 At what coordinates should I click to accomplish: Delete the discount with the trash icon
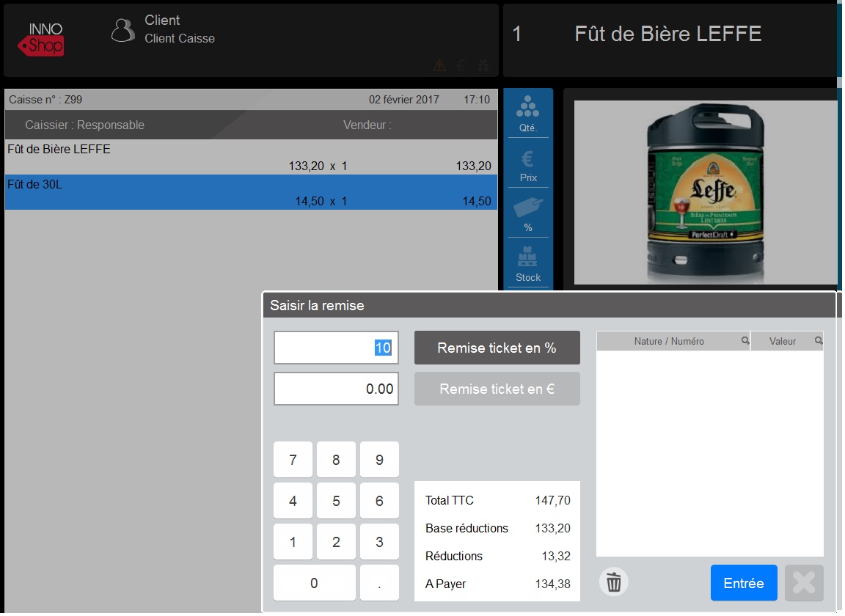point(613,582)
